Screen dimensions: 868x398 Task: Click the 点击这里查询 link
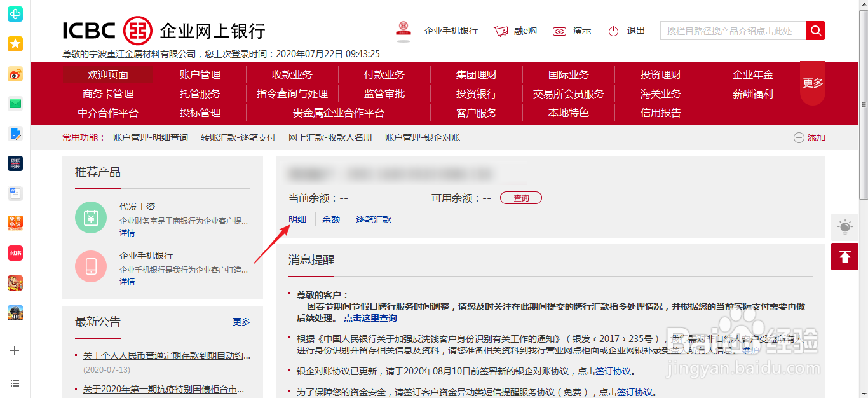click(x=370, y=317)
